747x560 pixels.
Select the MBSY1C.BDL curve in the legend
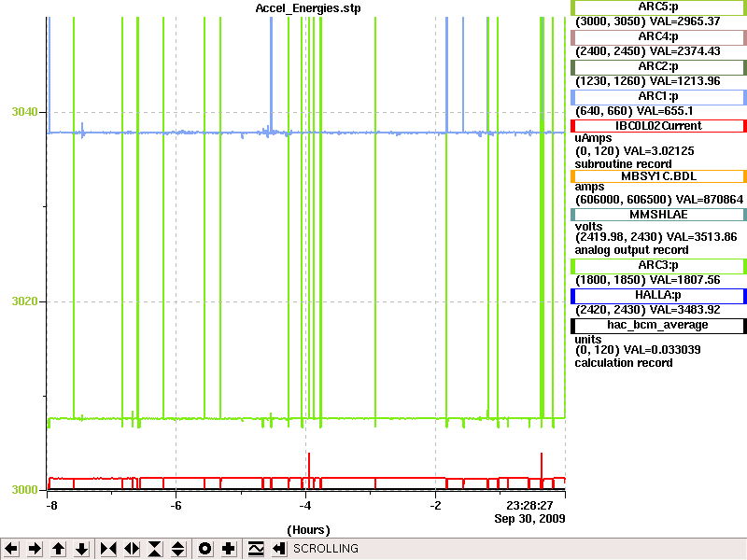click(x=658, y=176)
